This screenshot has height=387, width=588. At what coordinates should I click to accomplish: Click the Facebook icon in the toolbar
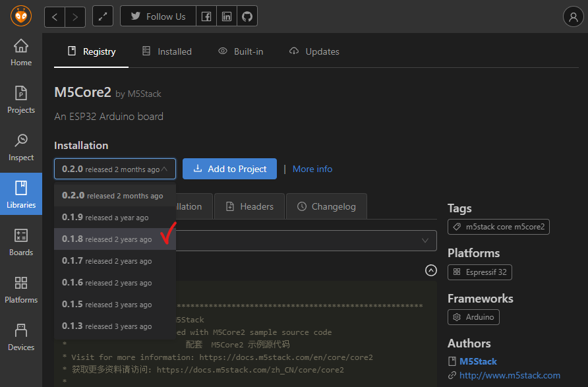click(x=206, y=16)
